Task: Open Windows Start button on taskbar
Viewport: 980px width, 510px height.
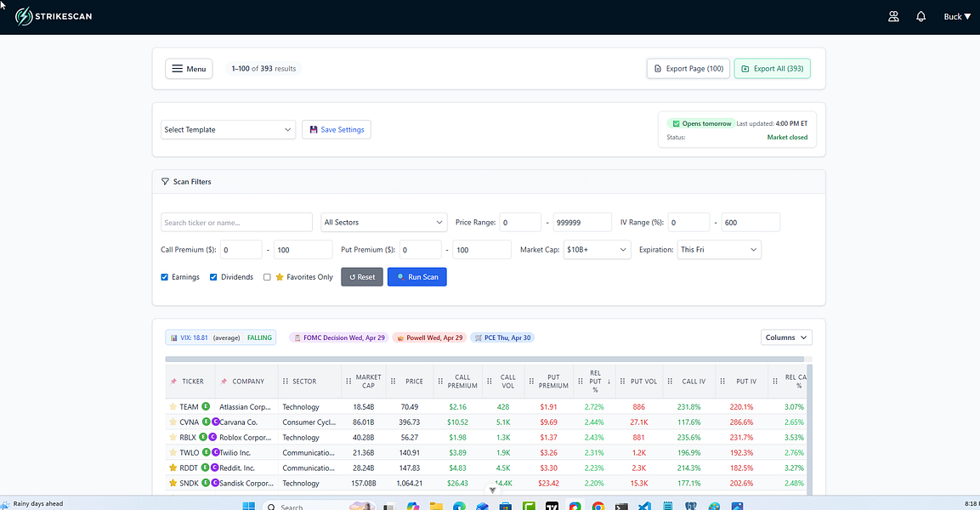Action: pos(249,506)
